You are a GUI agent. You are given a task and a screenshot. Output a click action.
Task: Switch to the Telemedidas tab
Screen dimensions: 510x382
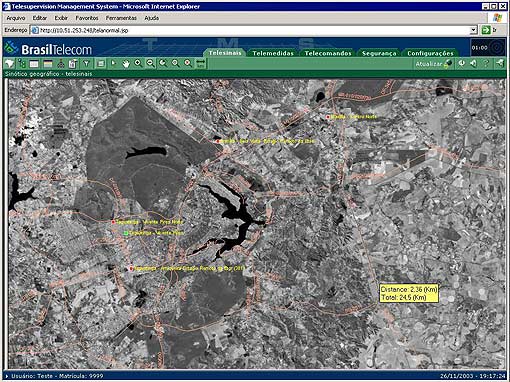click(x=273, y=53)
